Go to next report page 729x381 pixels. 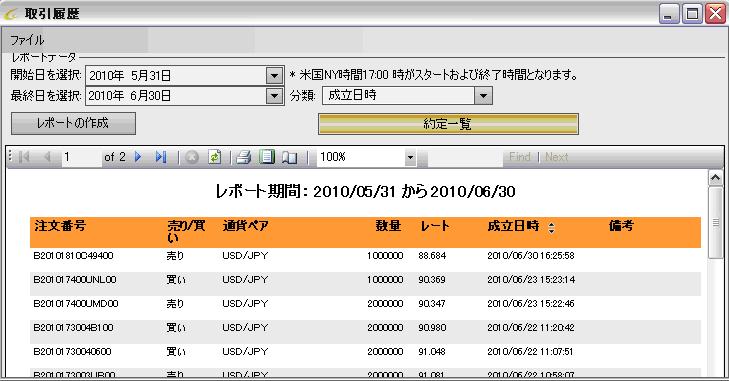pos(138,157)
